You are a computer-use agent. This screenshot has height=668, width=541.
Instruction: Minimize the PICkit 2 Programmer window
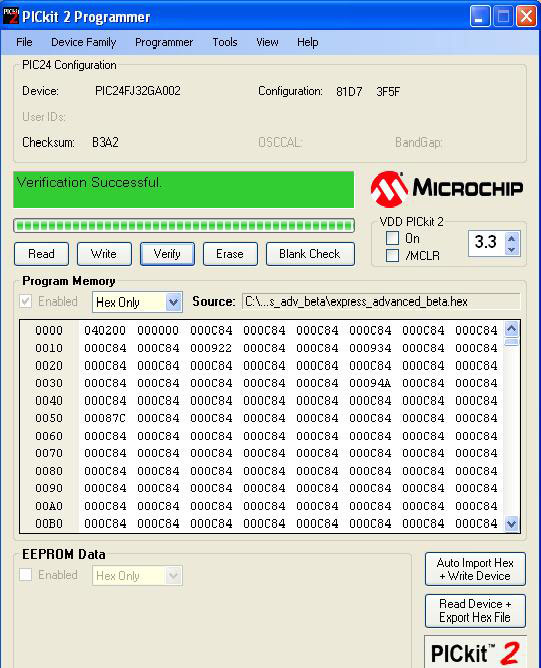[480, 17]
